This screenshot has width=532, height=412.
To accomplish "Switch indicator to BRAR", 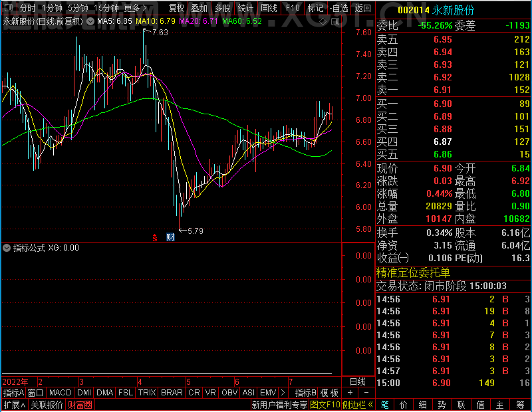I will pos(172,393).
